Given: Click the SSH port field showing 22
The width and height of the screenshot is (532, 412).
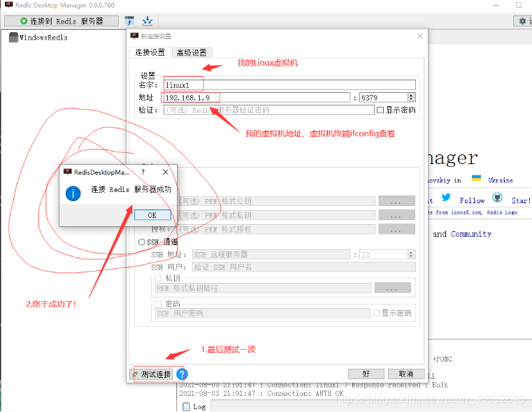Looking at the screenshot, I should pyautogui.click(x=384, y=254).
